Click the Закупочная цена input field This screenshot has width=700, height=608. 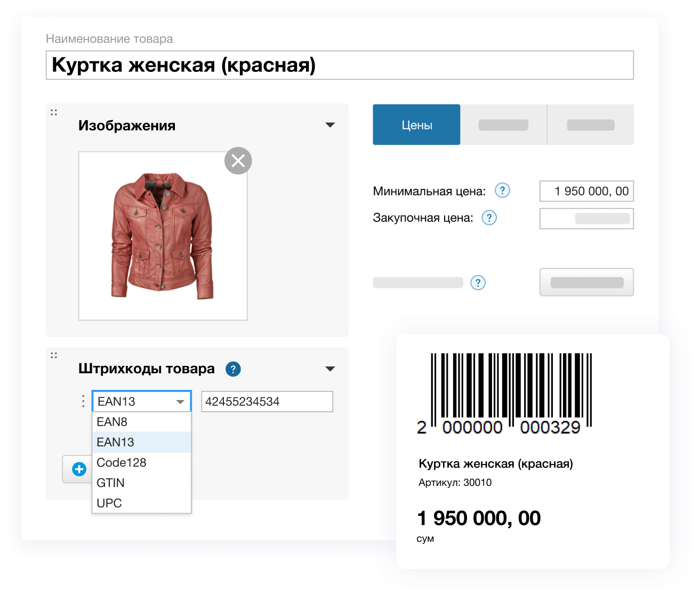[x=586, y=218]
